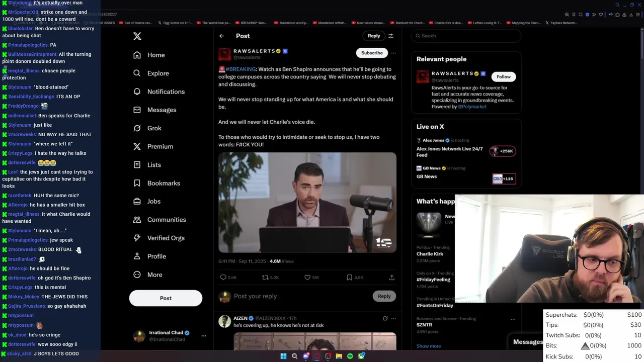Open Communities in the sidebar
Viewport: 644px width, 362px height.
tap(159, 220)
